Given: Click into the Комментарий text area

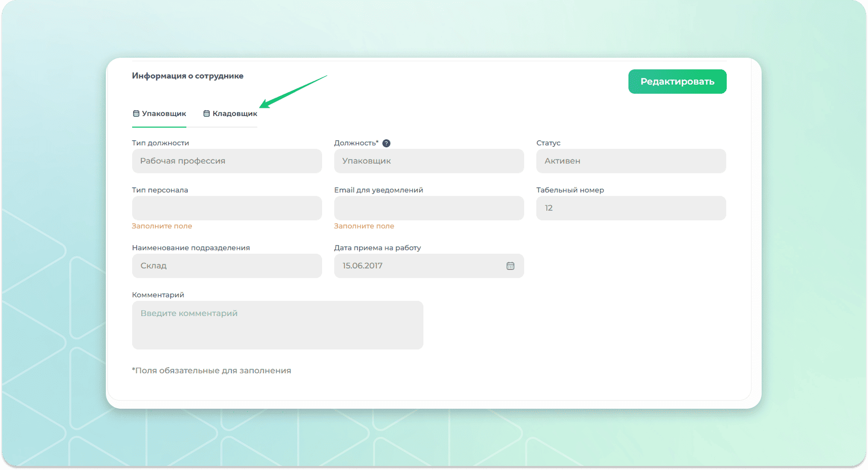Looking at the screenshot, I should pos(277,325).
